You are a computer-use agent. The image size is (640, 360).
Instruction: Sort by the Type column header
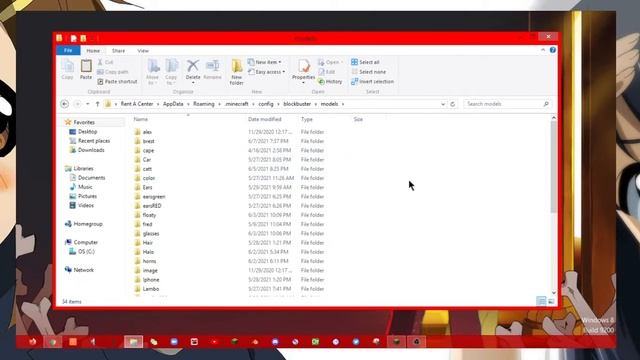(307, 119)
